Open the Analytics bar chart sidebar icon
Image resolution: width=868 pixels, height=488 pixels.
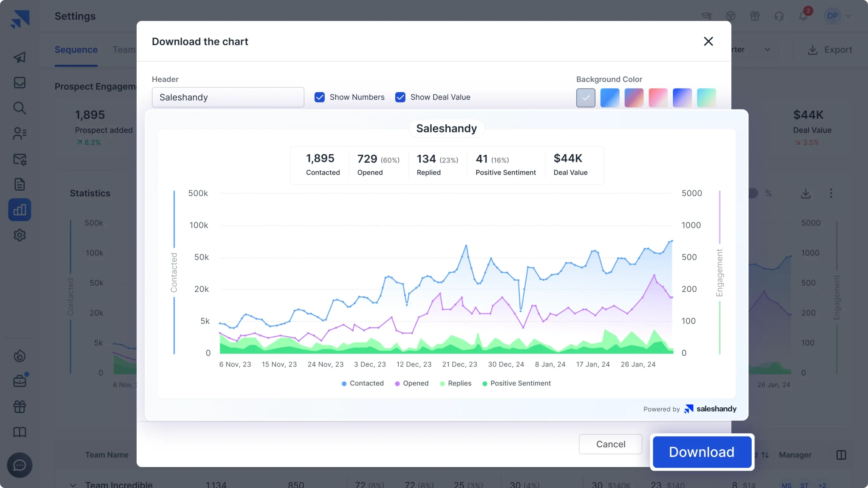pos(20,210)
